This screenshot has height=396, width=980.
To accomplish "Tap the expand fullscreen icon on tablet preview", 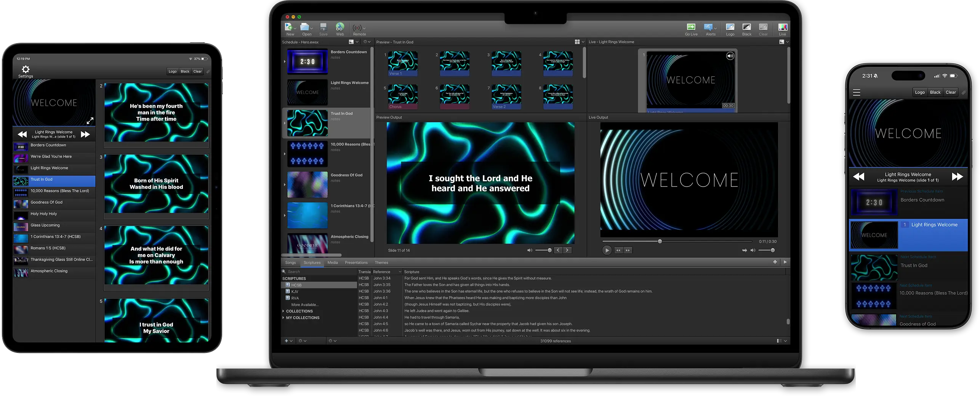I will [90, 121].
